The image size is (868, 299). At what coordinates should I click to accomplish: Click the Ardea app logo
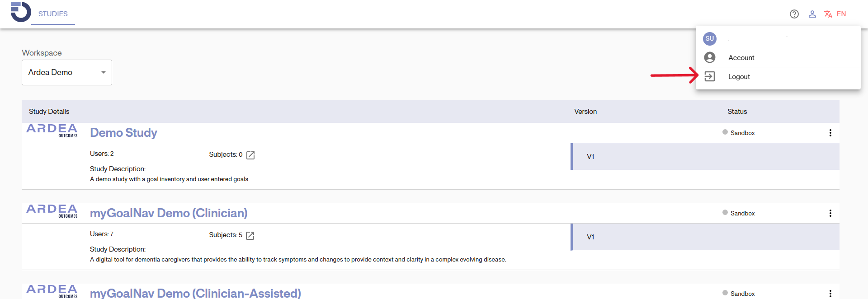(20, 12)
